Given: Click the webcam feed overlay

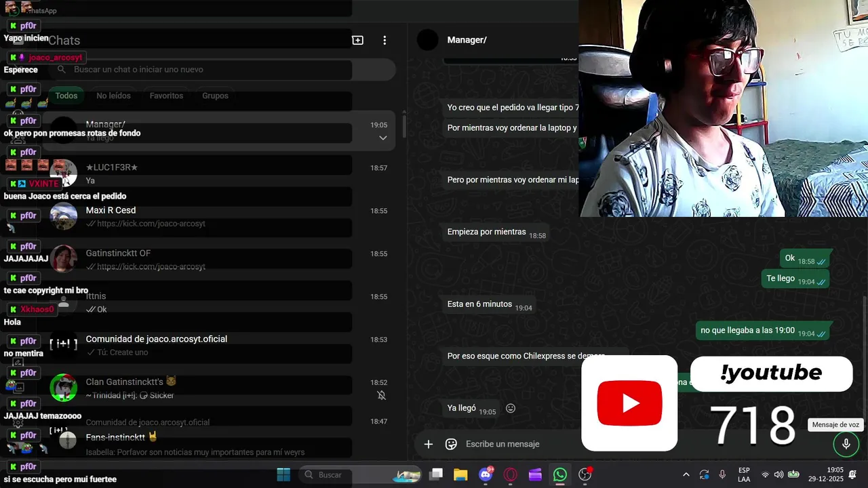Looking at the screenshot, I should 723,108.
